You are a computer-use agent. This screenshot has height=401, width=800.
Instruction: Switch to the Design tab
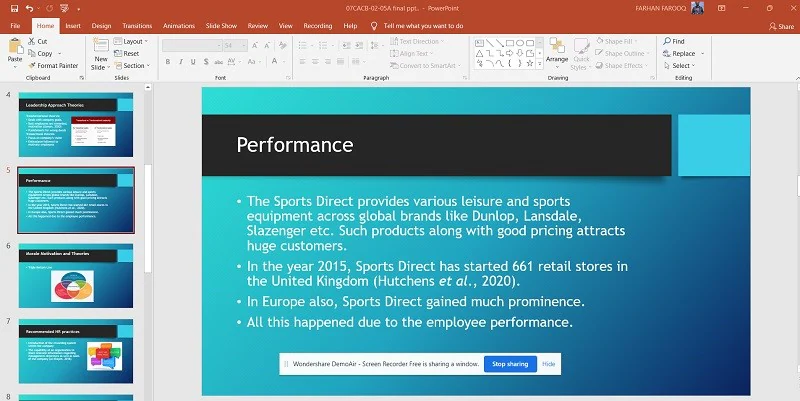pyautogui.click(x=102, y=26)
